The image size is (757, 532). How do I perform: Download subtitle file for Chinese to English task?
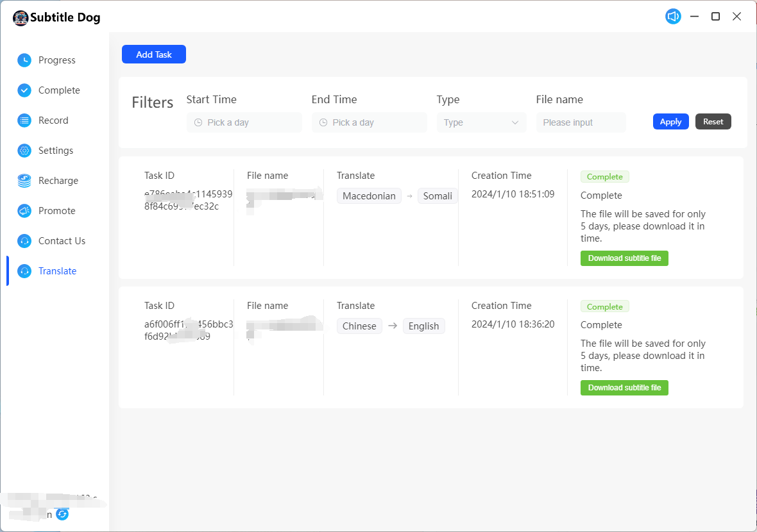(x=624, y=388)
